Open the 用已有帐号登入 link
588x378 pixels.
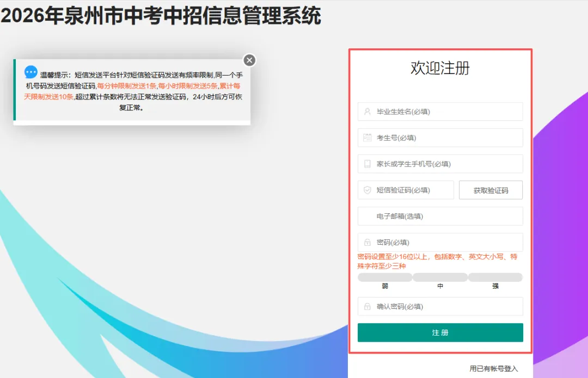[x=493, y=369]
